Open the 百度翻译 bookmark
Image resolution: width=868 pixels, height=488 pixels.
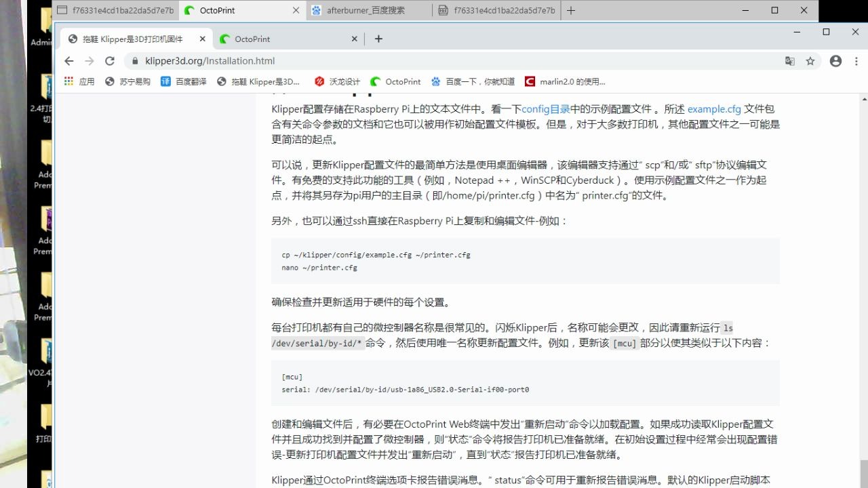tap(184, 81)
